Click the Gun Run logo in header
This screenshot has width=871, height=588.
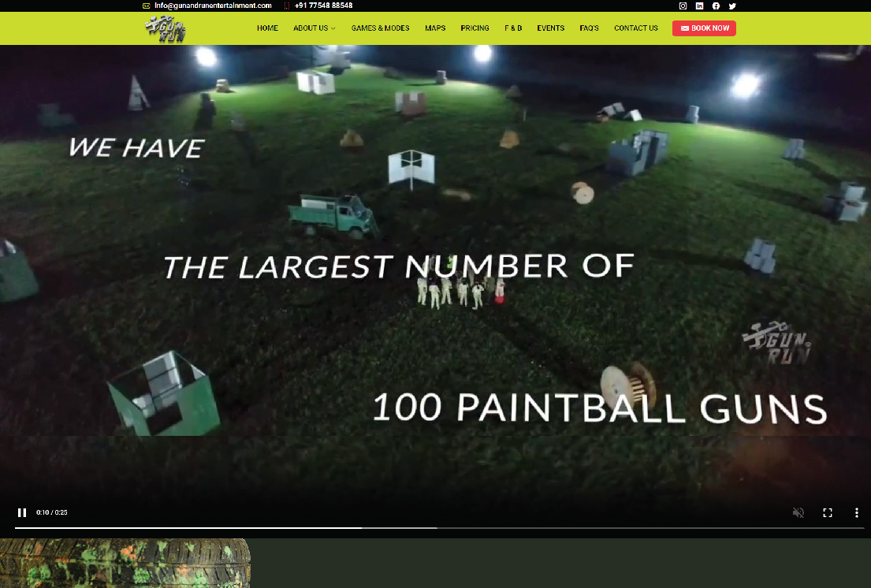pyautogui.click(x=166, y=28)
